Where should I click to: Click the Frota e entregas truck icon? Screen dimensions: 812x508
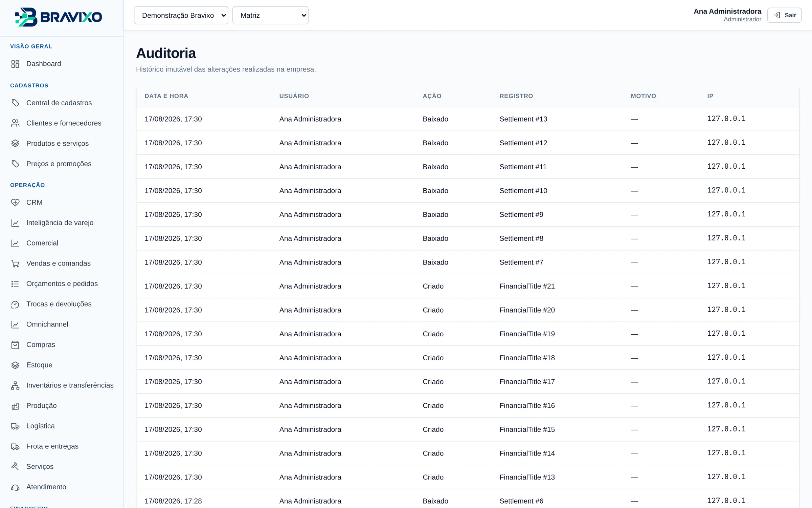coord(15,446)
